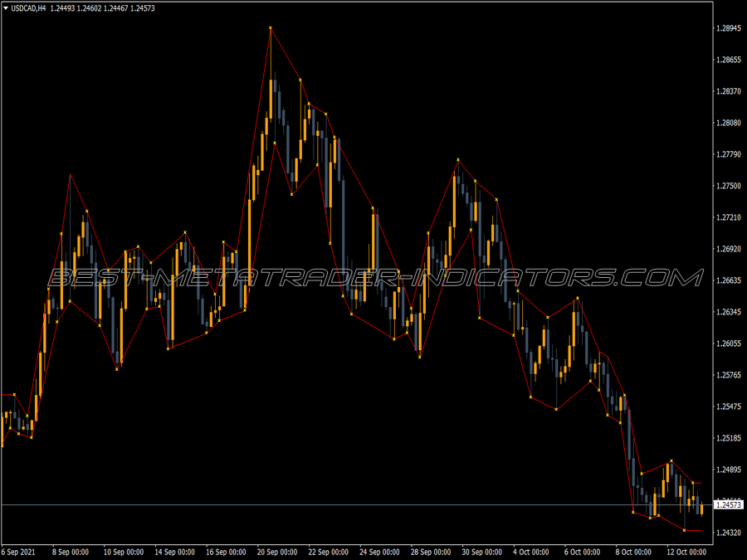Click the 30 Sep 00:00 time label
The width and height of the screenshot is (747, 560).
coord(481,552)
